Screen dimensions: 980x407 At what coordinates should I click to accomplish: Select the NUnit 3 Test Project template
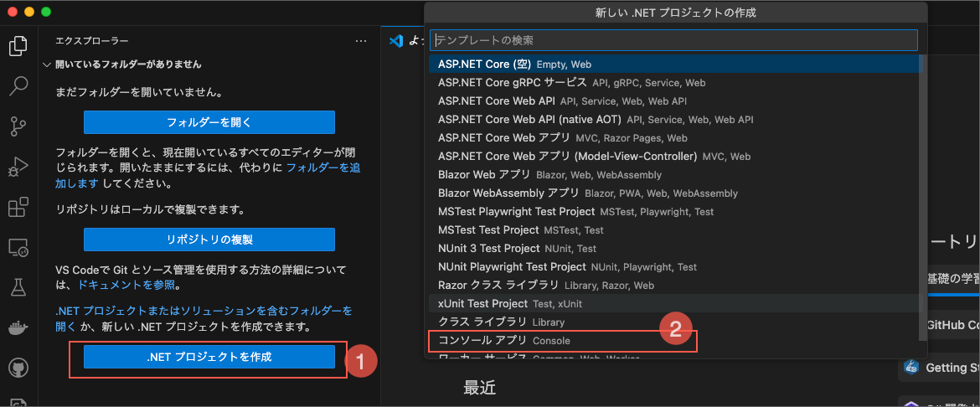[x=673, y=248]
